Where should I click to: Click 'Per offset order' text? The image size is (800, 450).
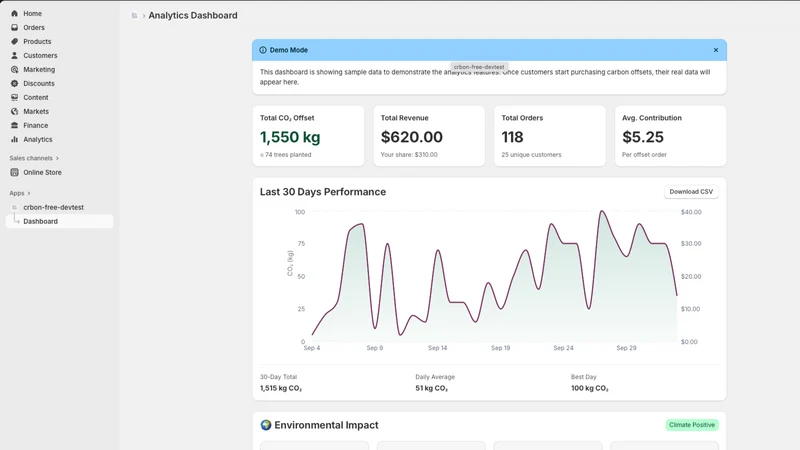(x=644, y=155)
